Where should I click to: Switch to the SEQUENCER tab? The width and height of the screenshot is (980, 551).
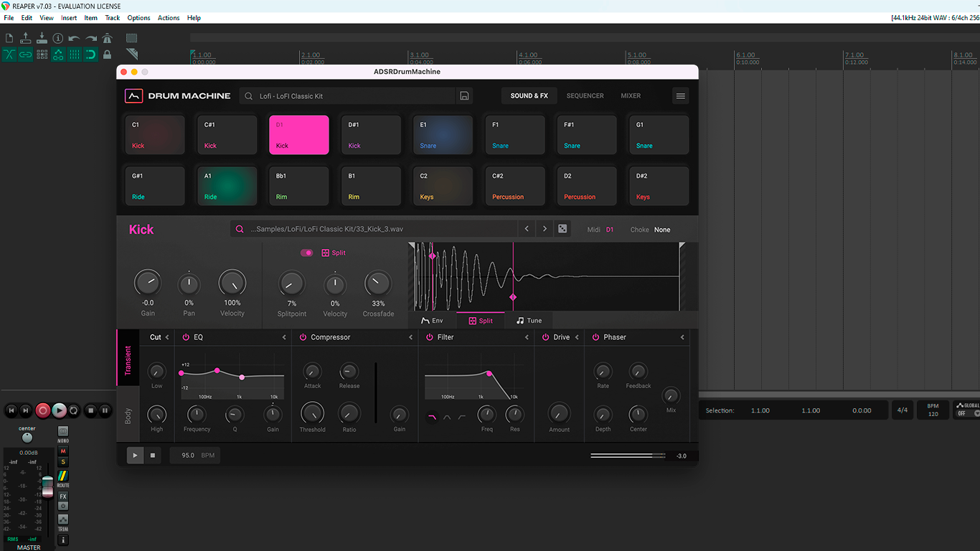tap(585, 96)
